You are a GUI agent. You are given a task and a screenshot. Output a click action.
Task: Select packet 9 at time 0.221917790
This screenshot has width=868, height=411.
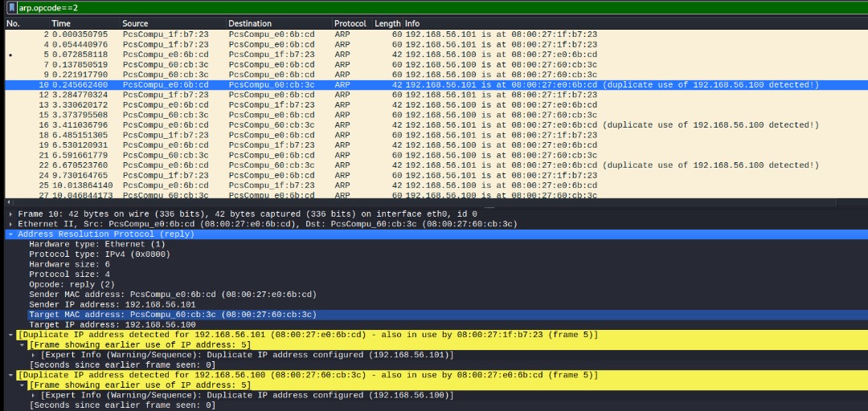click(436, 75)
